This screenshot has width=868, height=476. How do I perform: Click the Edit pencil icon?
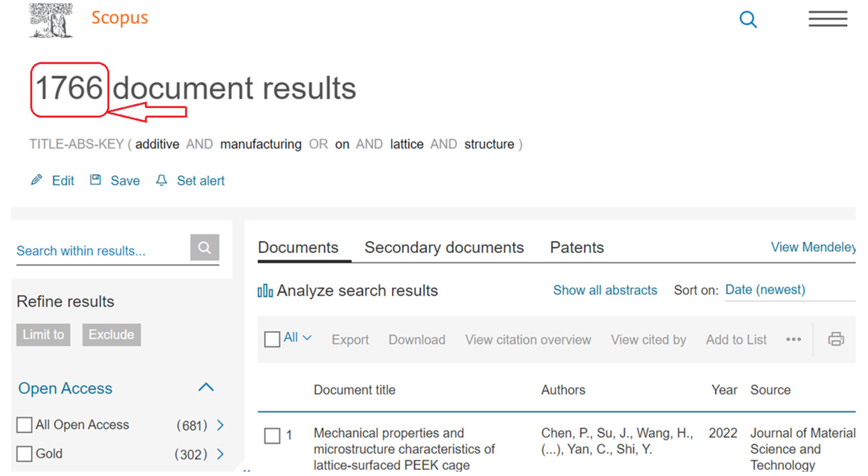pos(36,180)
